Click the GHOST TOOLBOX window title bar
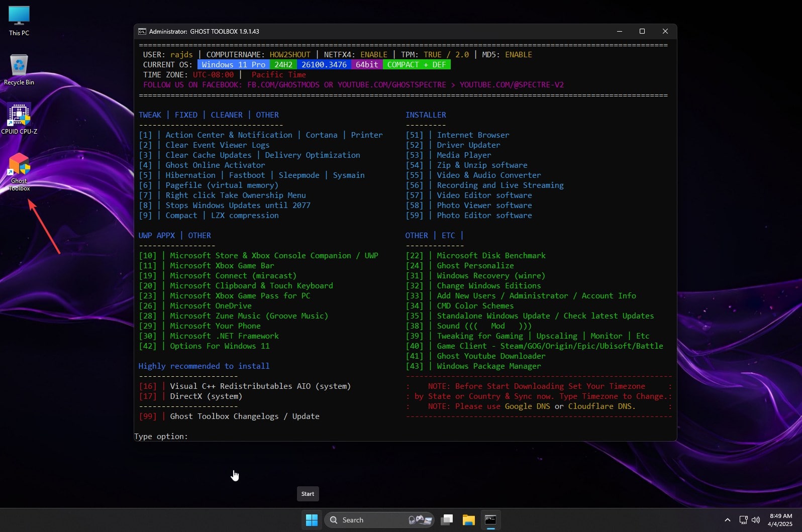The width and height of the screenshot is (802, 532). click(402, 32)
